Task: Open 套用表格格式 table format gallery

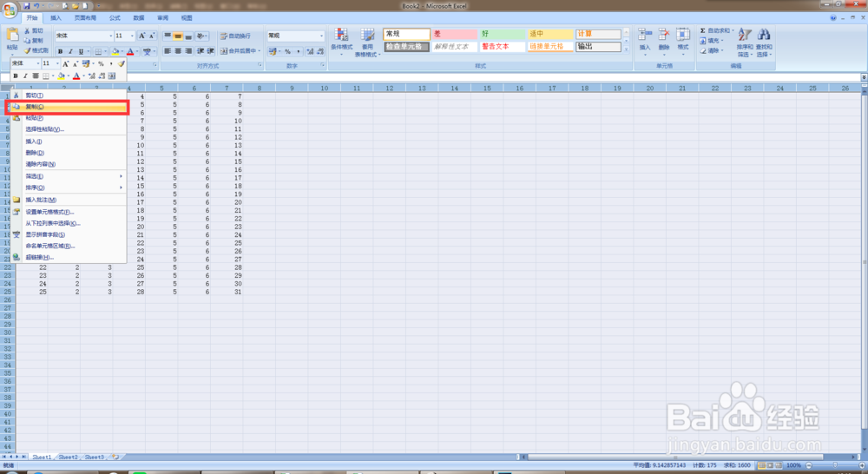Action: coord(367,42)
